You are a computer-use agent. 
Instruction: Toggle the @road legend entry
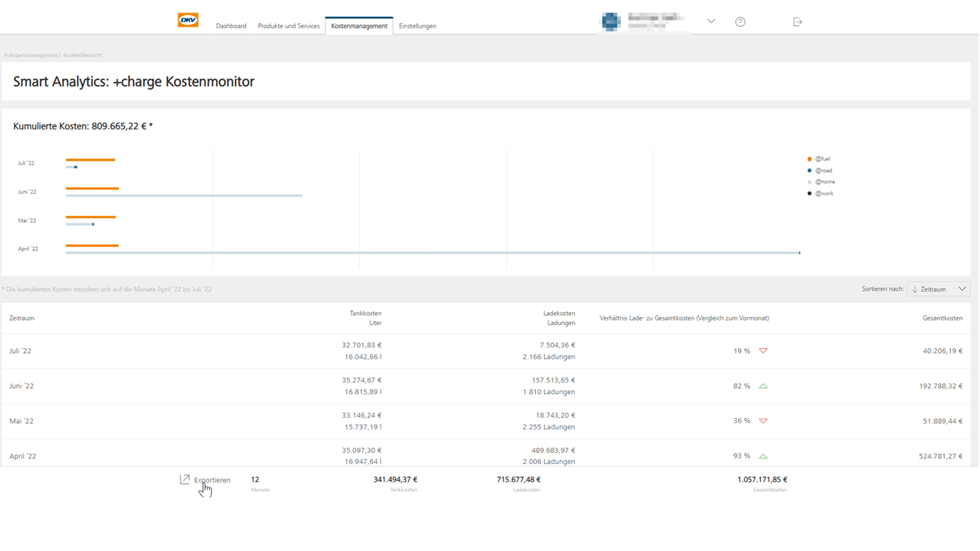[820, 171]
